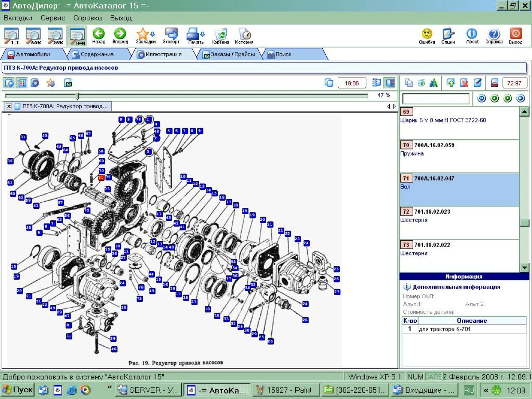Click the Справка question mark icon
Viewport: 532px width, 399px height.
494,35
